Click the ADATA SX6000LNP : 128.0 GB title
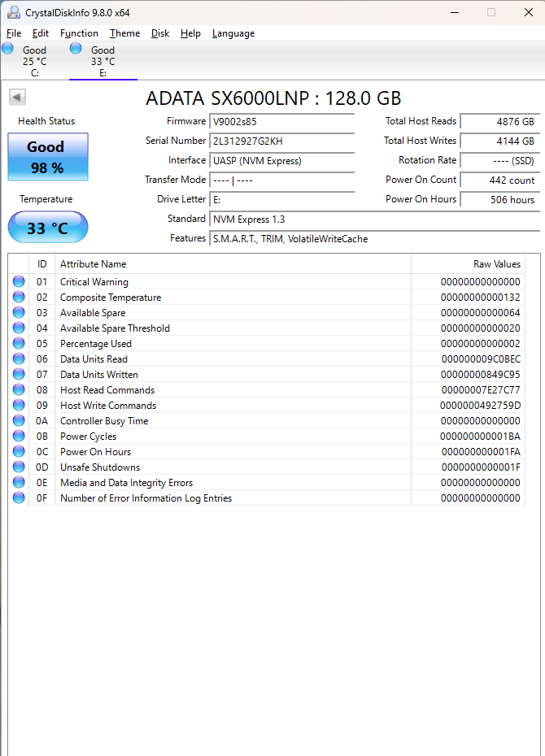The height and width of the screenshot is (756, 545). [x=273, y=98]
